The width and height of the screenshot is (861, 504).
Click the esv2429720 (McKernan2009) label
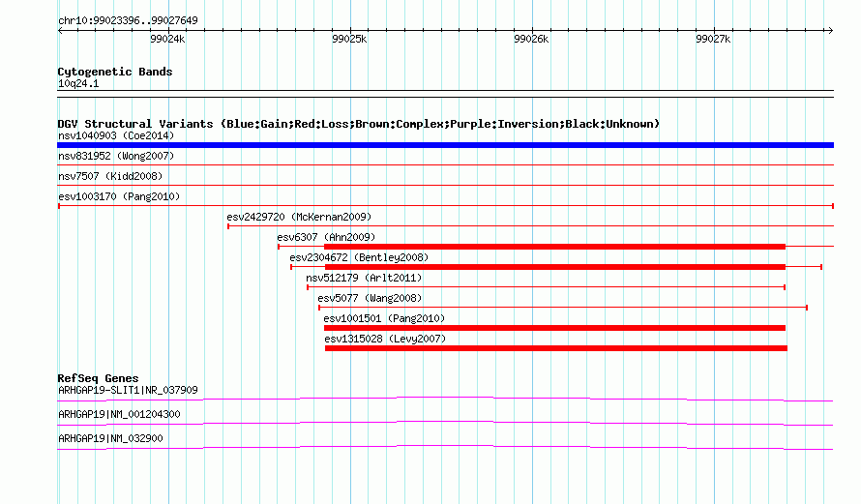click(299, 217)
